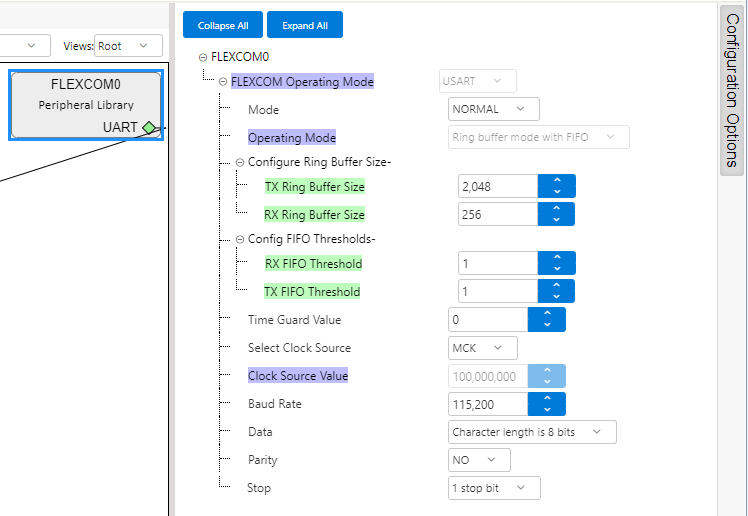Viewport: 748px width, 516px height.
Task: Click the Time Guard Value input field
Action: (x=488, y=320)
